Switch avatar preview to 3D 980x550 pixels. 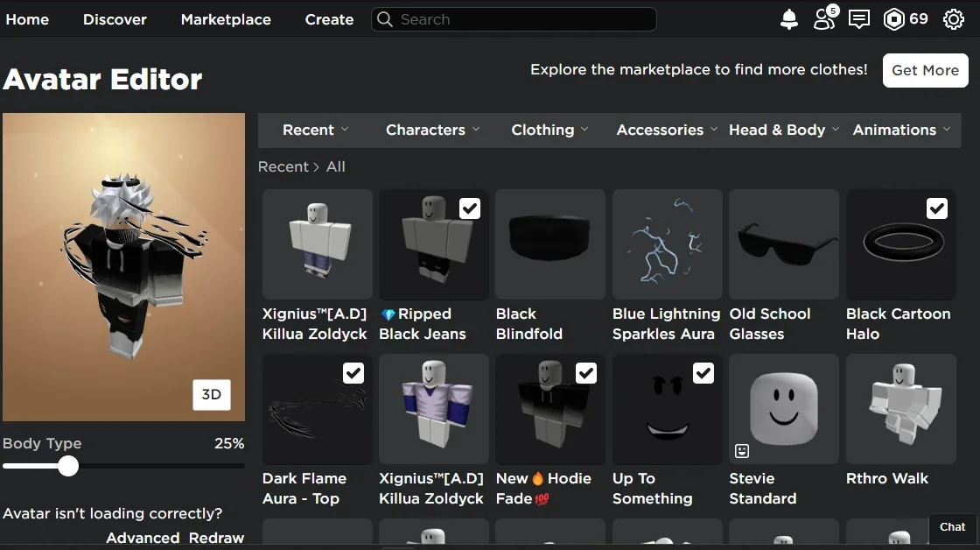pos(211,394)
